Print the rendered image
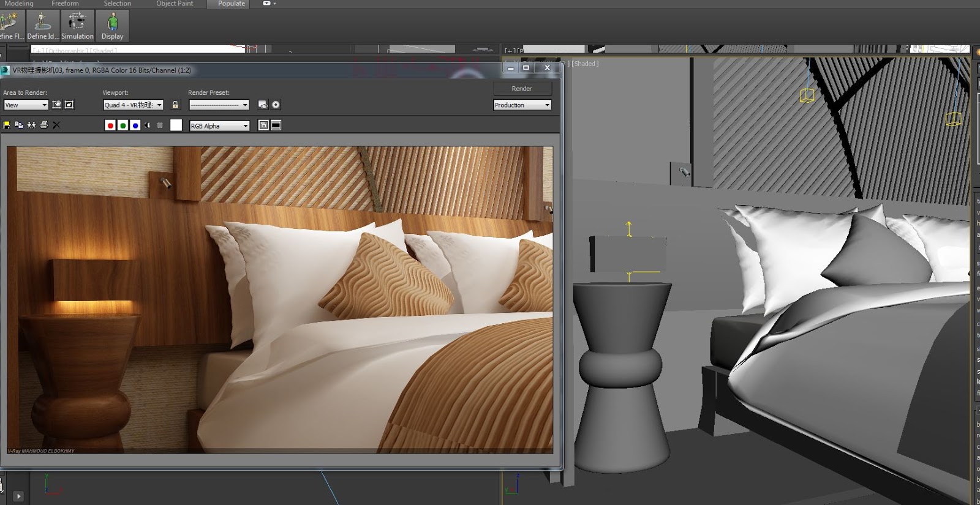This screenshot has width=980, height=505. click(44, 125)
